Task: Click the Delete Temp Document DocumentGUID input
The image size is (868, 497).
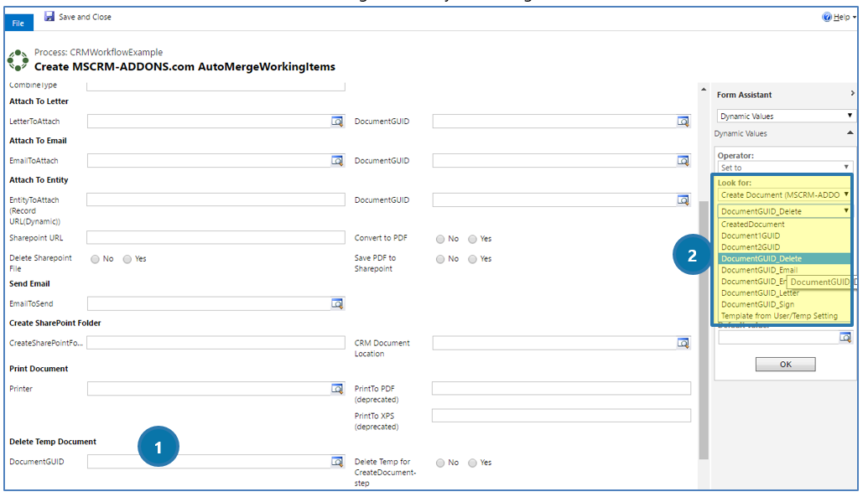Action: pos(209,462)
